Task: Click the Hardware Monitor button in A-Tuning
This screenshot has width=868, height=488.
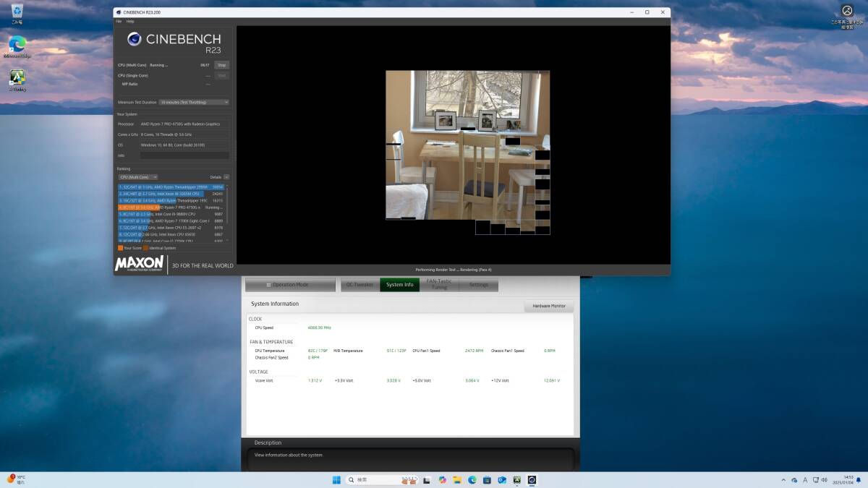Action: (x=549, y=307)
